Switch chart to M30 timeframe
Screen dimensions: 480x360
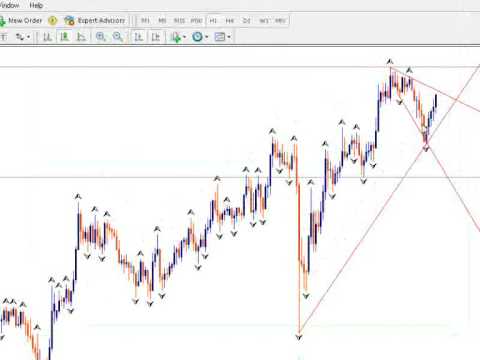[196, 21]
